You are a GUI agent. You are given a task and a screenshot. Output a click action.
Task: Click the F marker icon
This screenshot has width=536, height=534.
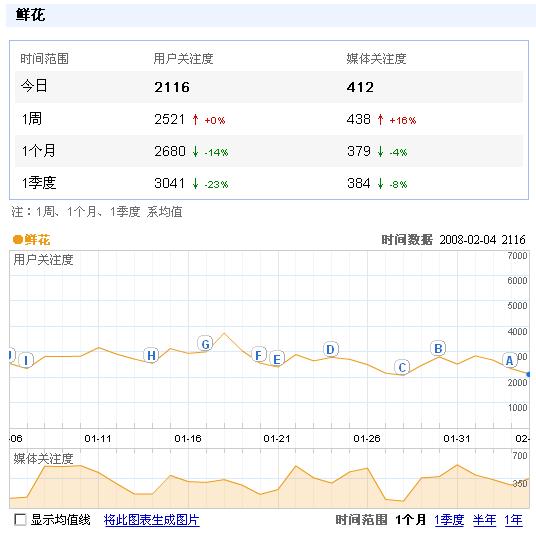click(259, 355)
